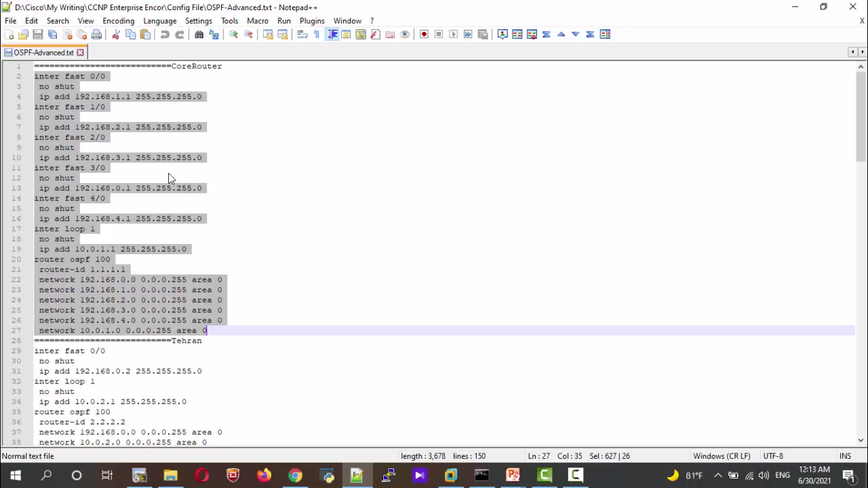Show hidden system tray icons
868x488 pixels.
(x=717, y=476)
